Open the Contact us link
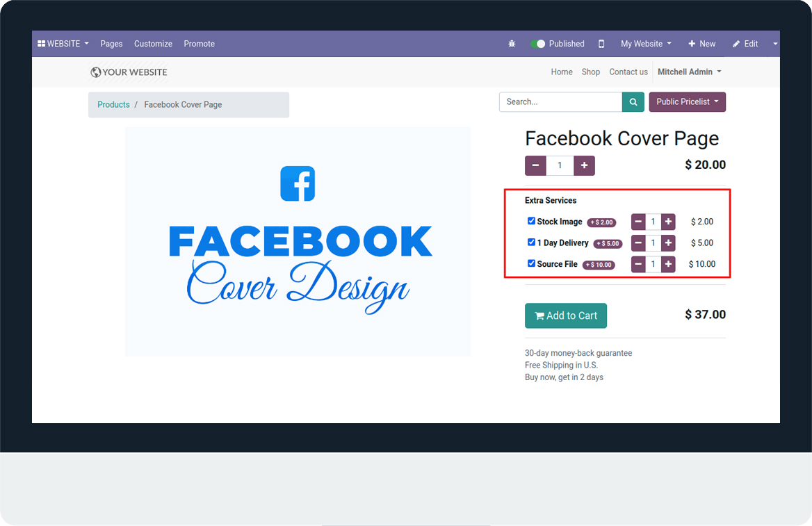This screenshot has height=526, width=812. click(628, 72)
